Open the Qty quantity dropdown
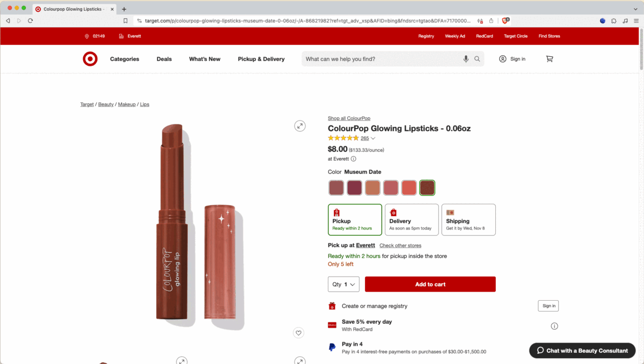Screen dimensions: 644x364 click(343, 284)
